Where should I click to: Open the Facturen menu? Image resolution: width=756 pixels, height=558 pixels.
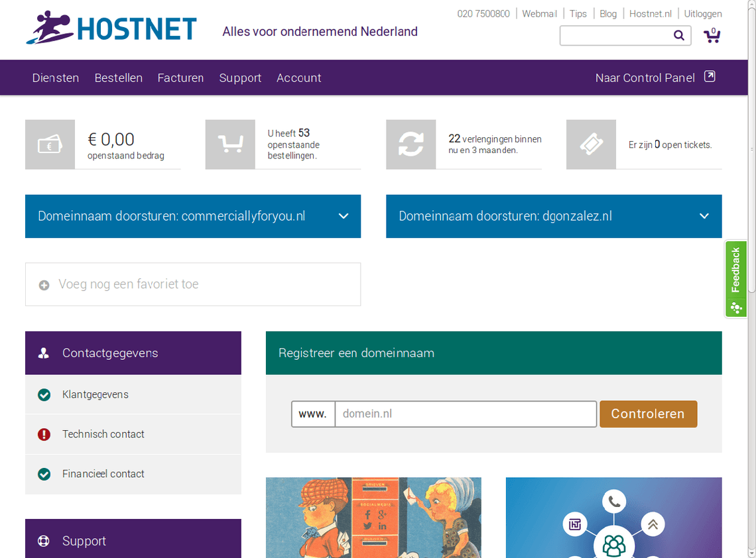coord(181,78)
